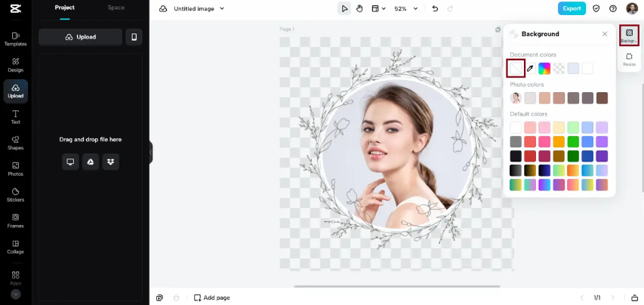Open the bottom-right pages tray icon

click(634, 297)
